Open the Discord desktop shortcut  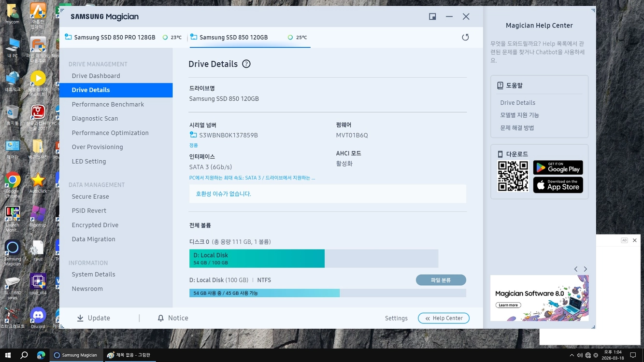pos(38,318)
